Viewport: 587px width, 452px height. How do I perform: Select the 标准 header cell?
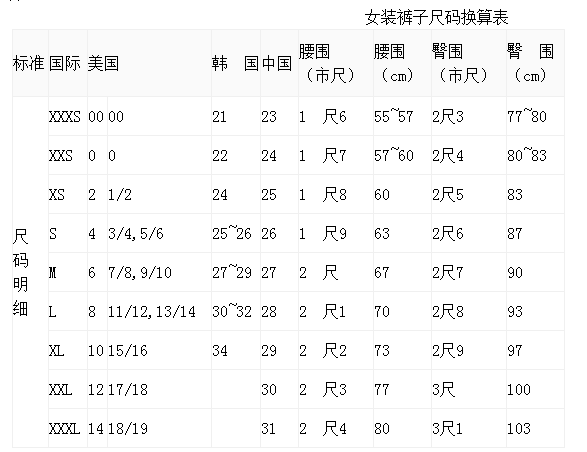(28, 63)
